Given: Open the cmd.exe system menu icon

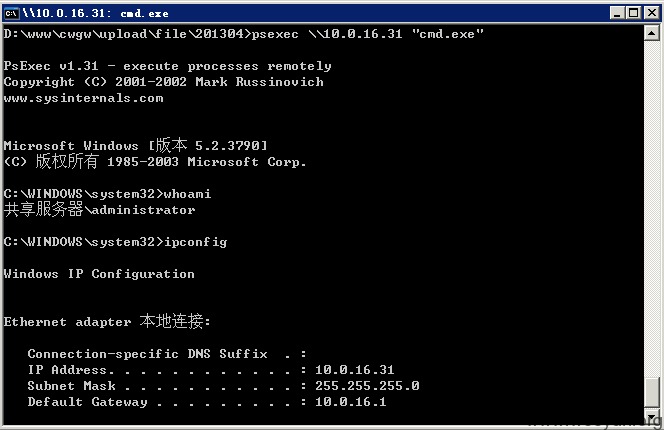Looking at the screenshot, I should [11, 14].
